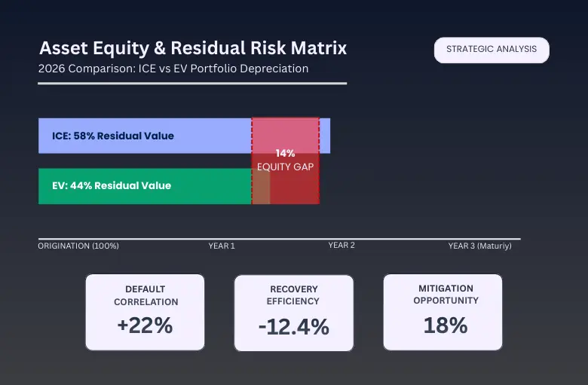Select the Year 2 timeline label
This screenshot has width=588, height=385.
341,246
